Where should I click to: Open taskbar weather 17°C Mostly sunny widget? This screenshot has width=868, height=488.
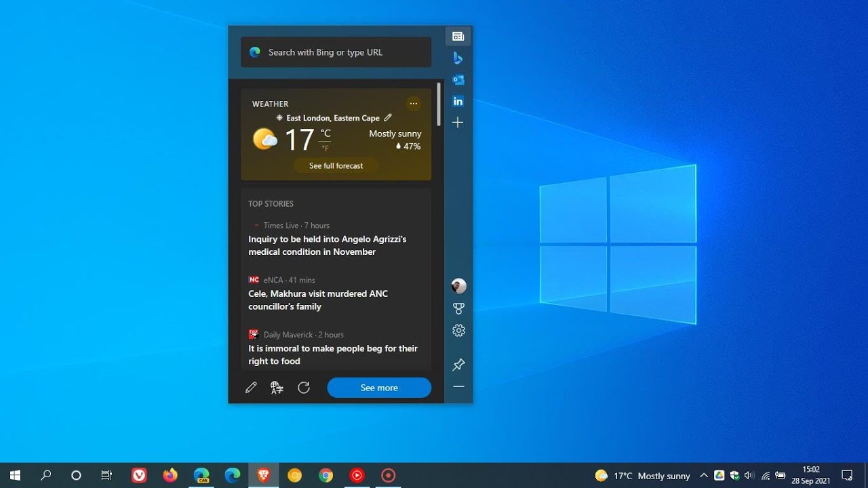[x=642, y=476]
